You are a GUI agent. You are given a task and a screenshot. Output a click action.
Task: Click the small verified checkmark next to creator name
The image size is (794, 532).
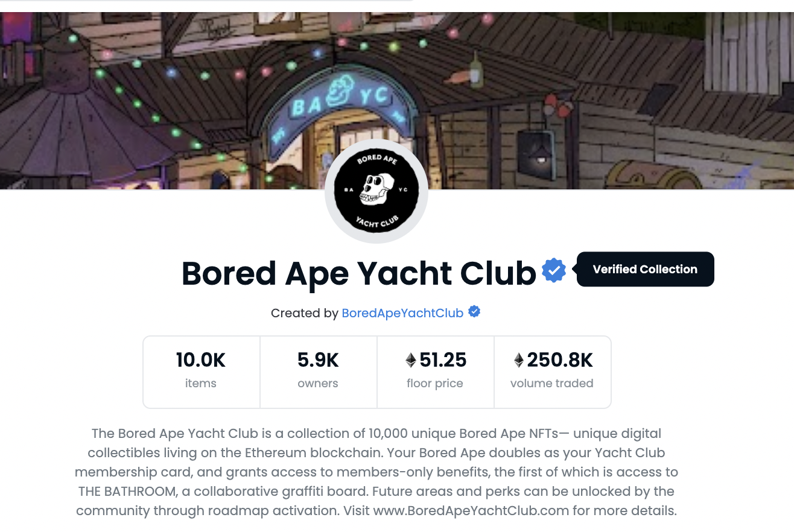[475, 312]
